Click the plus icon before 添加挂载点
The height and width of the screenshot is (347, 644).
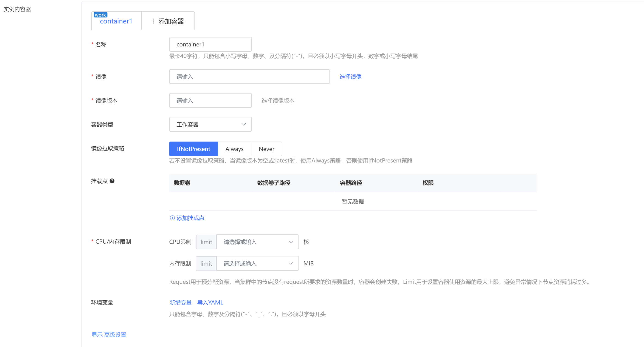[172, 218]
